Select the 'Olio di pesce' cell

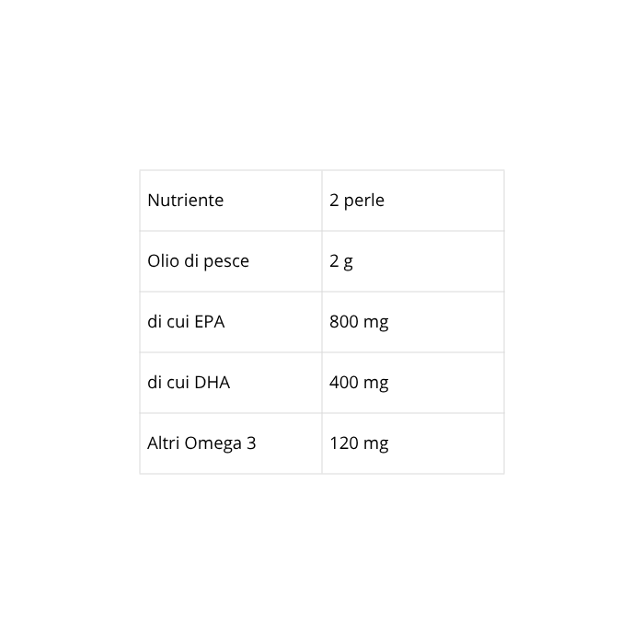(x=198, y=261)
